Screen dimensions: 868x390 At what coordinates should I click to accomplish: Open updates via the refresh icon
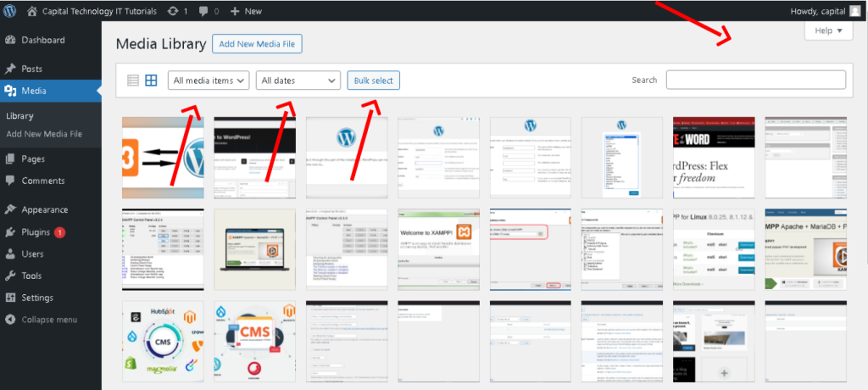click(x=173, y=11)
